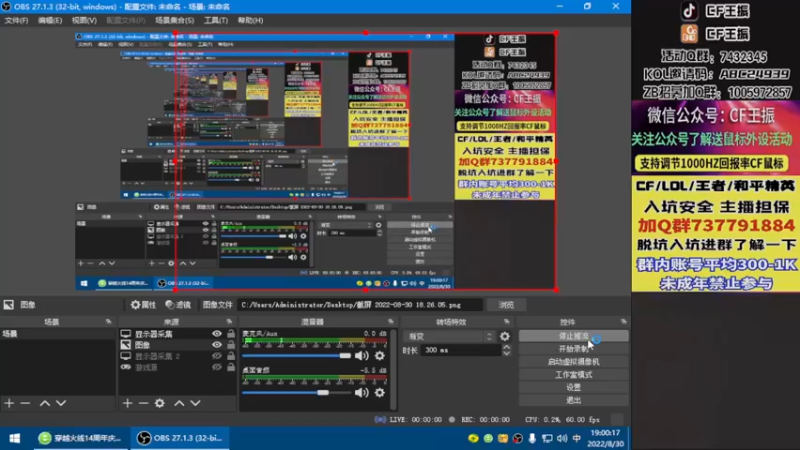Click microphone icon in system tray
The height and width of the screenshot is (450, 800).
coord(532,438)
